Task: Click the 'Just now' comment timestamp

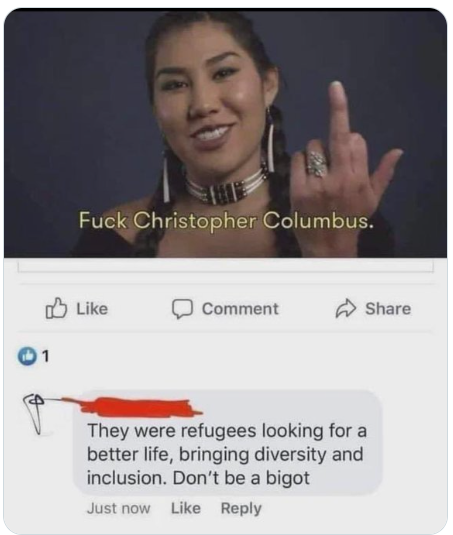Action: click(118, 508)
